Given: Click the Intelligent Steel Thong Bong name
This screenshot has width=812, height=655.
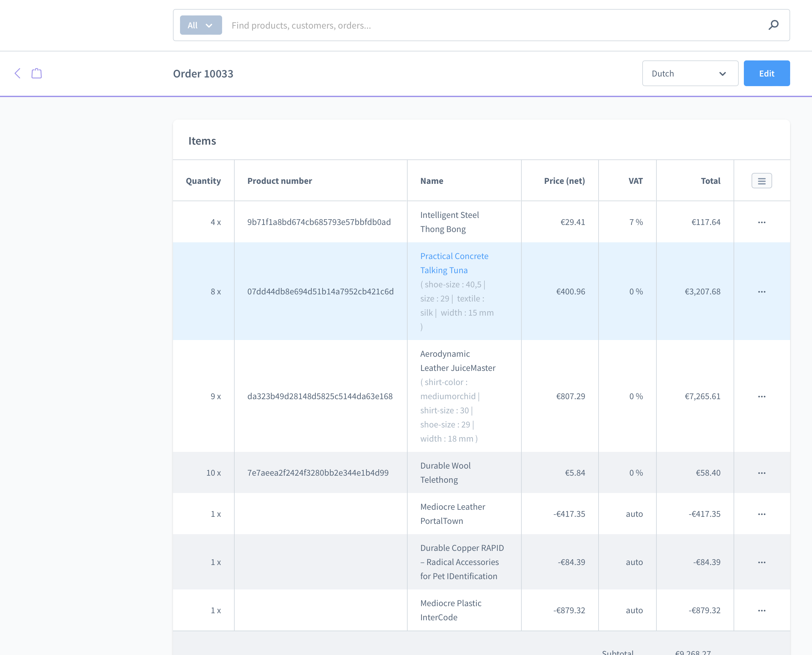Looking at the screenshot, I should 449,222.
